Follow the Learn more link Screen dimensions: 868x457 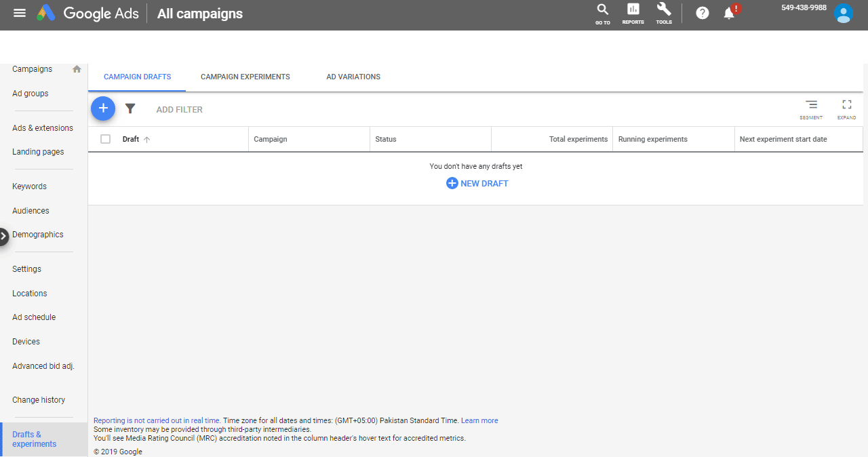pos(479,420)
